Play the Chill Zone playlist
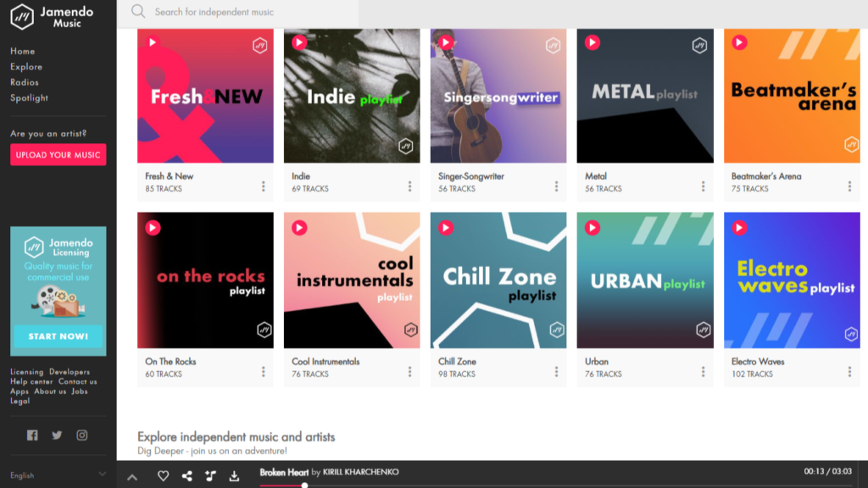Image resolution: width=868 pixels, height=488 pixels. (446, 227)
